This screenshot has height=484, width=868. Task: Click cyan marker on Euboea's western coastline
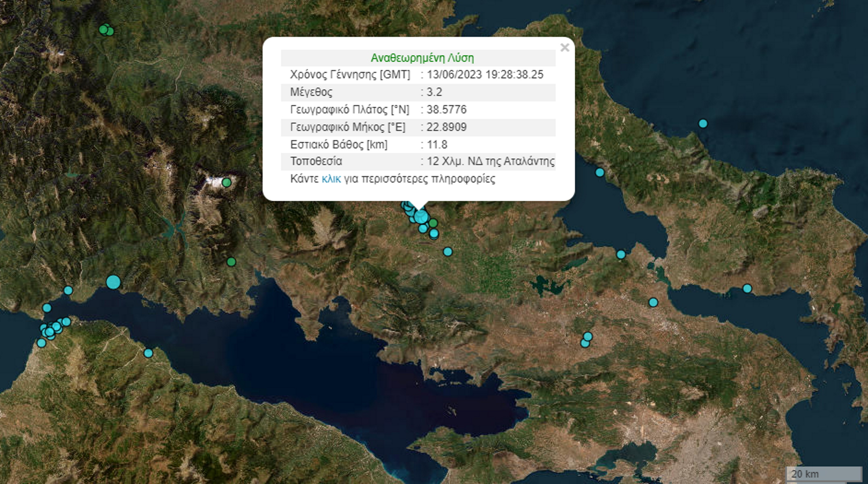pos(600,172)
